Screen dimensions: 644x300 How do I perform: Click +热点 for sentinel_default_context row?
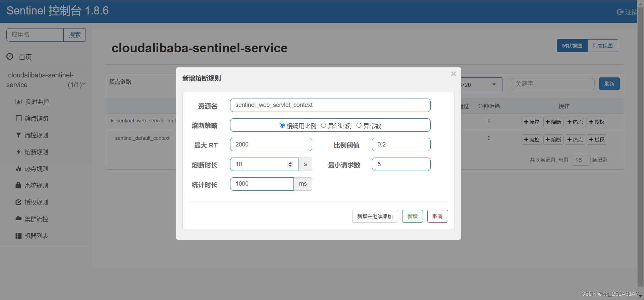(575, 139)
